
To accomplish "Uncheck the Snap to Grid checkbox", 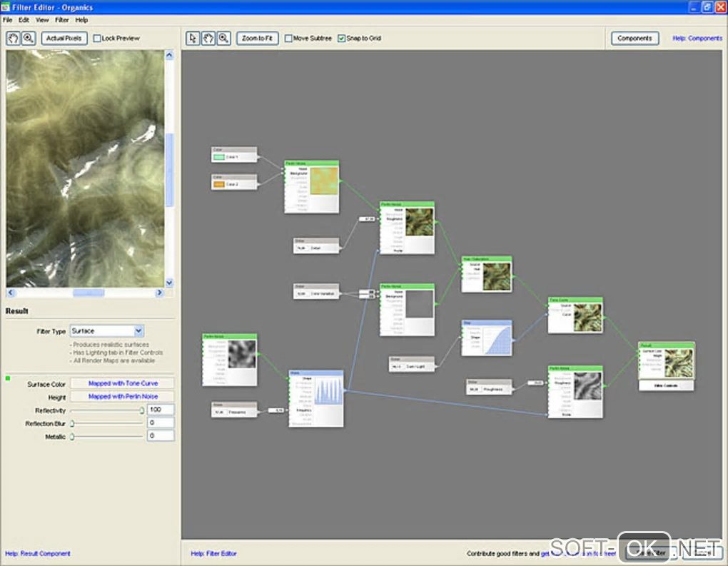I will point(341,38).
